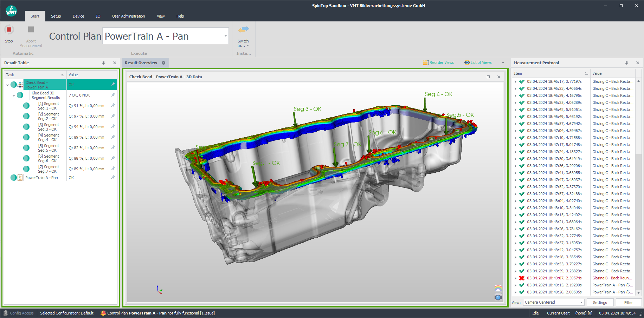Viewport: 644px width, 318px height.
Task: Click the green check on 18:46:17 entry
Action: [x=522, y=81]
